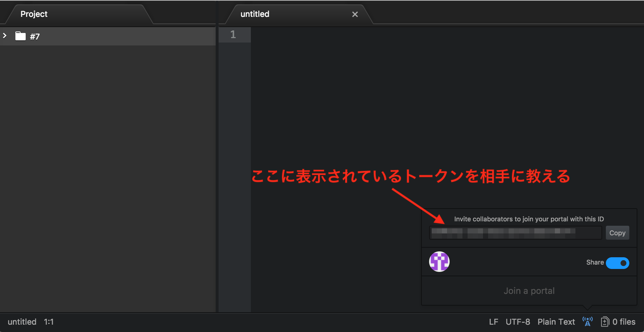
Task: Select the #7 project folder name
Action: coord(35,36)
